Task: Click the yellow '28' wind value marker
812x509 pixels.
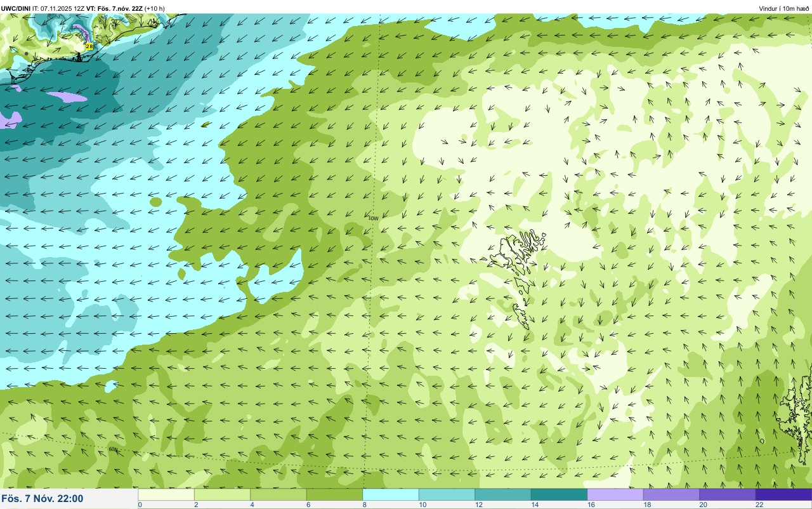Action: click(89, 47)
